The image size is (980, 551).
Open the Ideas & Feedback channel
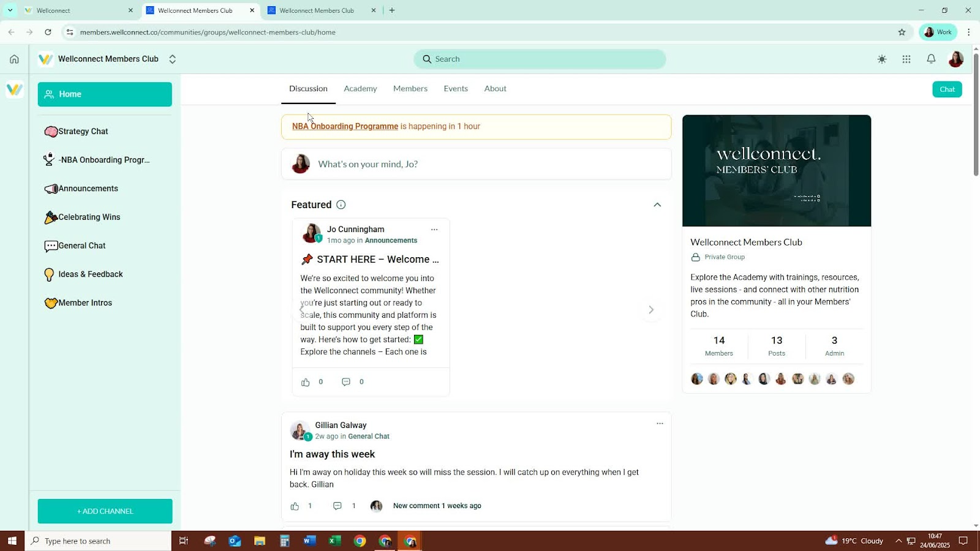click(105, 274)
